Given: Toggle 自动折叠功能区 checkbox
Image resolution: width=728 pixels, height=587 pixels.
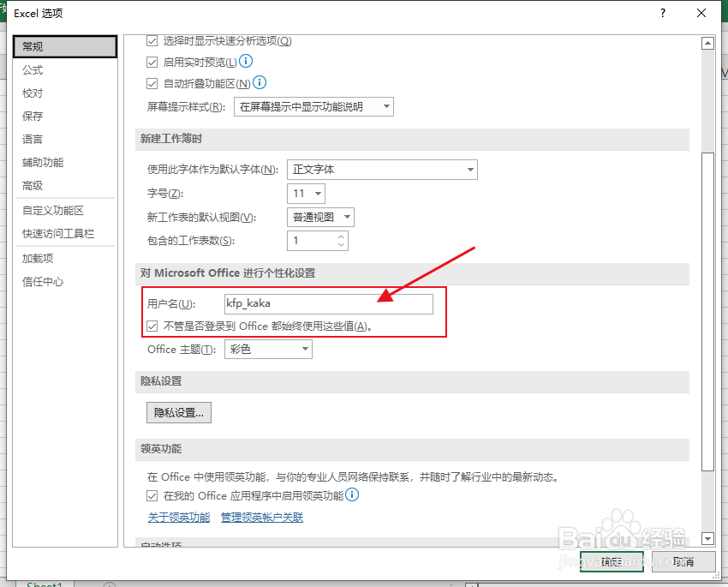Looking at the screenshot, I should click(x=152, y=84).
